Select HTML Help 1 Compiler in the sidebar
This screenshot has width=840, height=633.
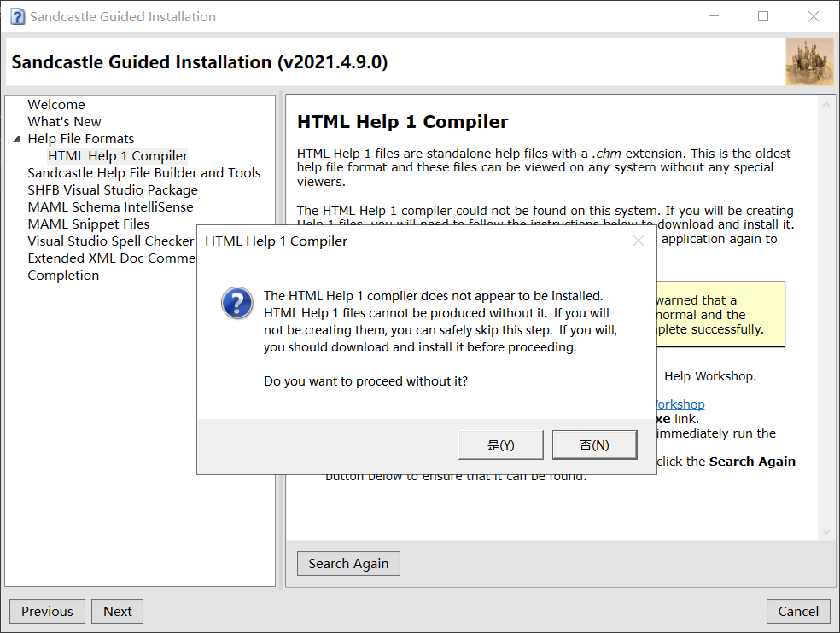click(118, 155)
